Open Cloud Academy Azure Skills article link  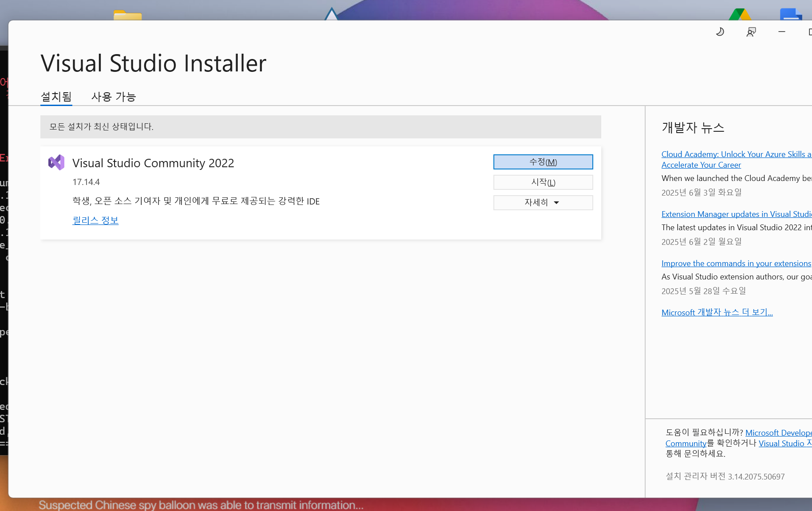[737, 160]
